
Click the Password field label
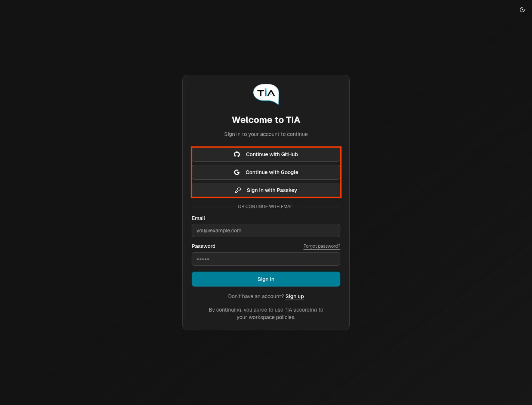point(204,246)
